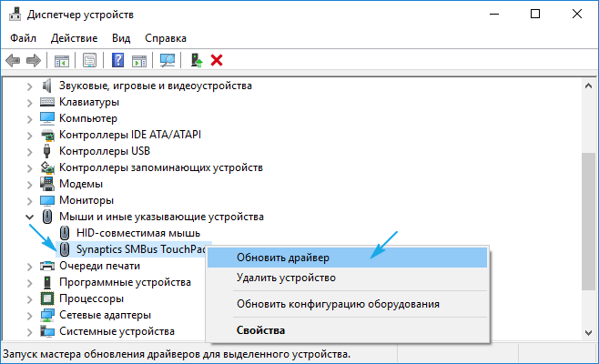599x364 pixels.
Task: Select the Системные устройства label
Action: coord(117,331)
